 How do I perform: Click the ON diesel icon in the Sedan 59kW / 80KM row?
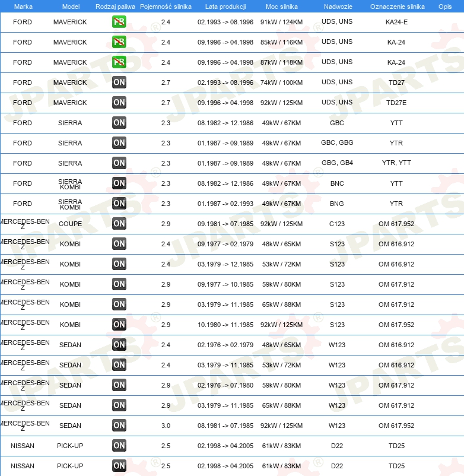pos(119,385)
